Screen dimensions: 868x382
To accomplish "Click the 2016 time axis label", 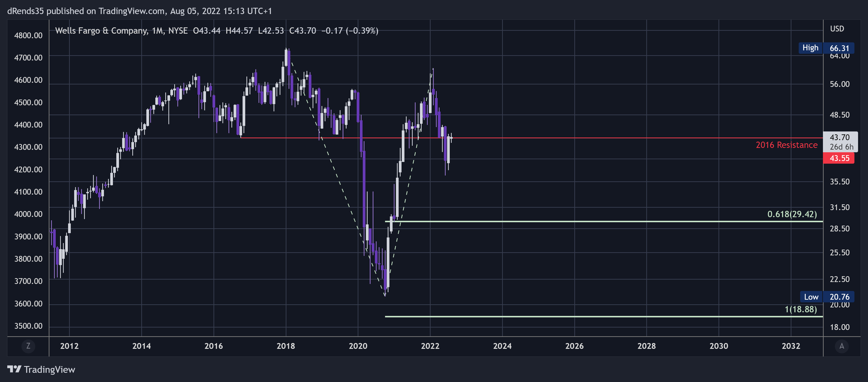I will (214, 346).
